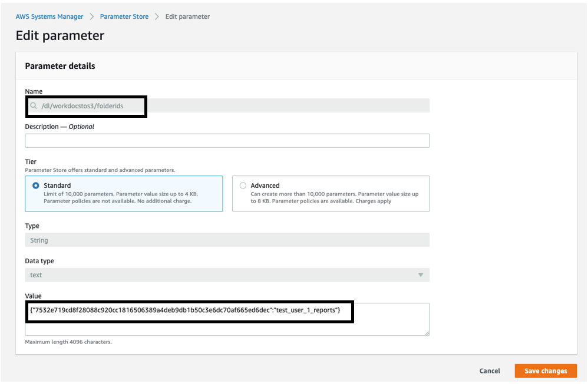Open the Data type dropdown showing text
The image size is (588, 384).
point(421,274)
